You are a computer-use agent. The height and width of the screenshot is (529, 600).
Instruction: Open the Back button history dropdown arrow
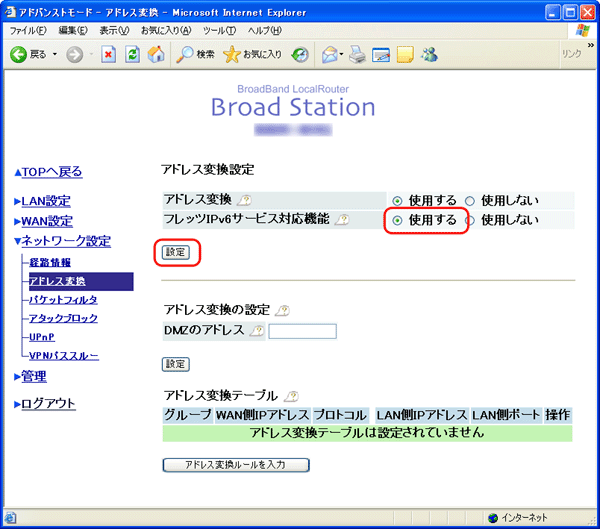click(x=55, y=54)
